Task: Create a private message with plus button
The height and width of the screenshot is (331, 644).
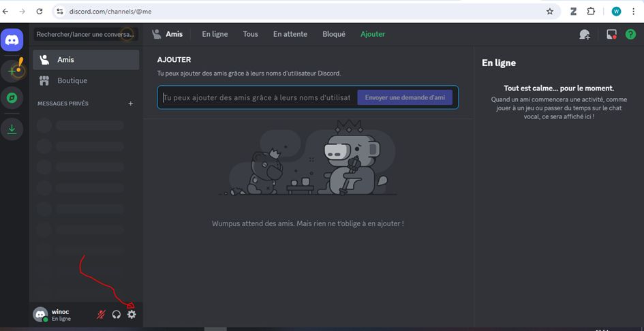Action: coord(131,104)
